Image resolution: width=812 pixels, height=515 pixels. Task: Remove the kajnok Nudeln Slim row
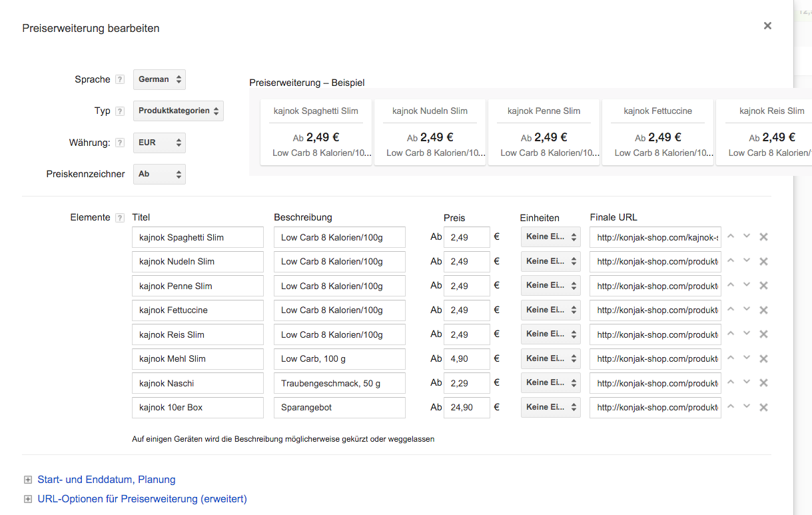[764, 261]
